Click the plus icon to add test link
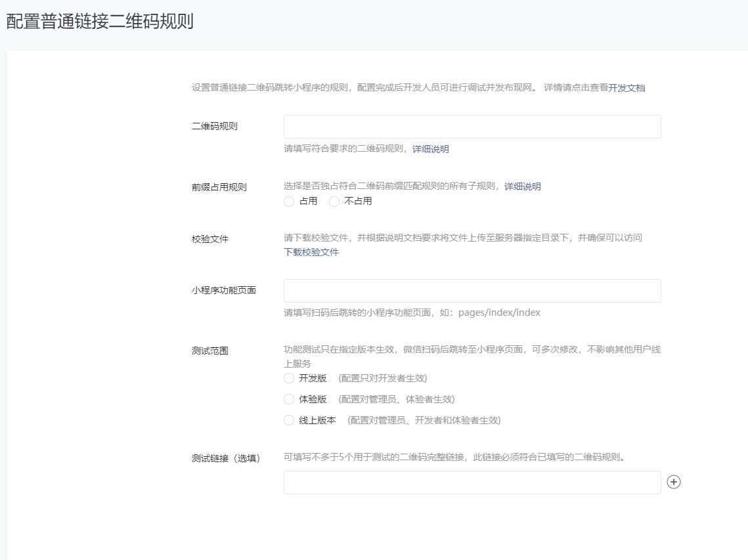Image resolution: width=748 pixels, height=560 pixels. click(x=674, y=482)
